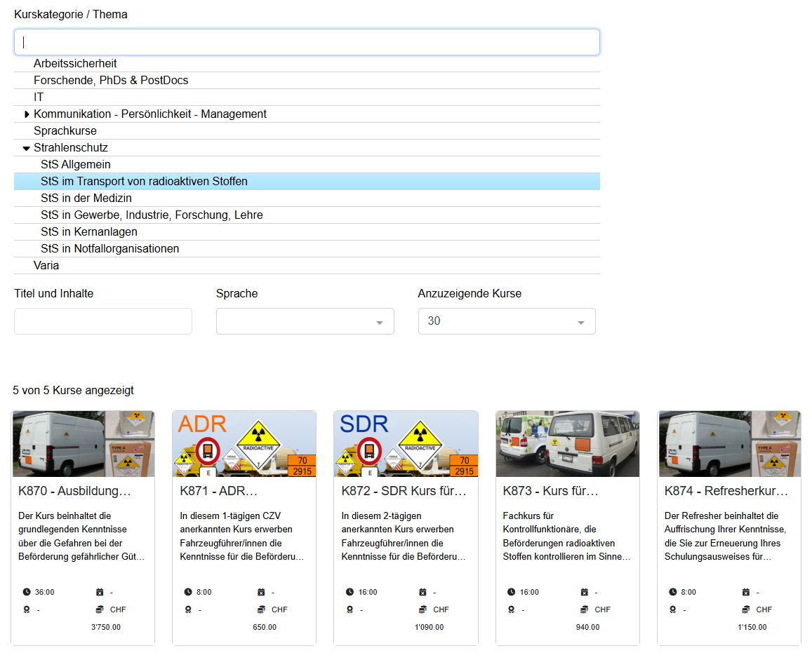Open the K871 - ADR course title
The image size is (812, 660).
click(219, 491)
